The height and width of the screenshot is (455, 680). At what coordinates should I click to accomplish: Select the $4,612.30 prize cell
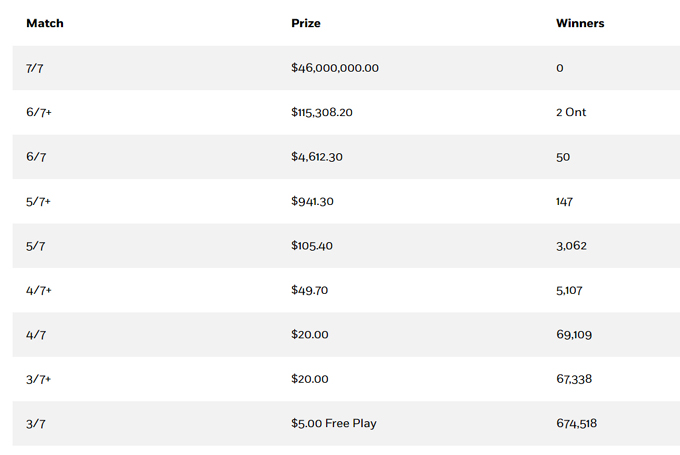(317, 157)
